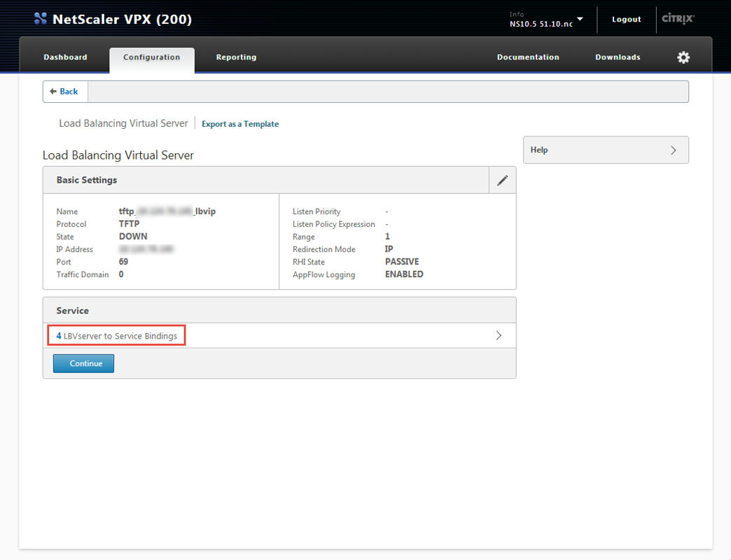Open the Info version dropdown arrow
Viewport: 731px width, 560px height.
[580, 19]
